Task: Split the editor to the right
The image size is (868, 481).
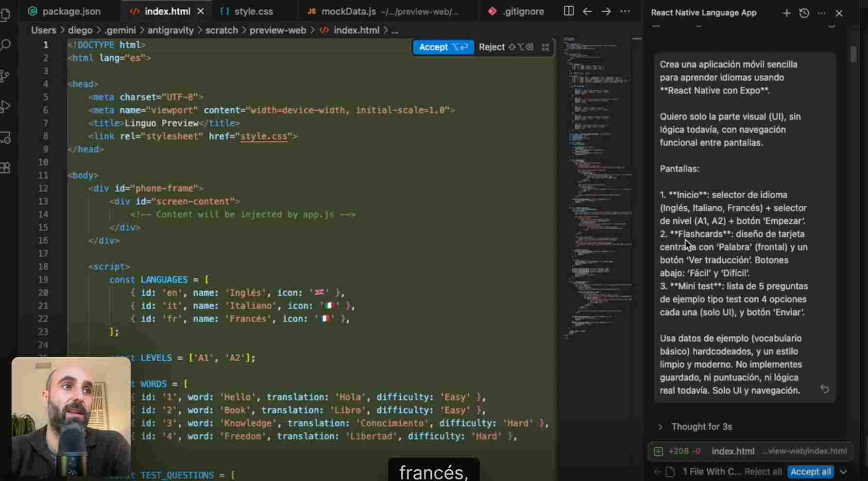Action: (568, 11)
